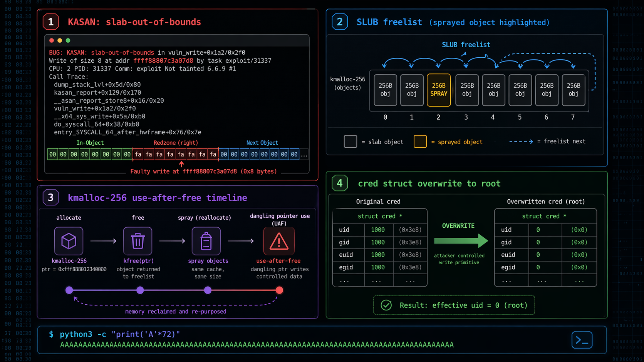The width and height of the screenshot is (644, 362).
Task: Click the trash can kfree icon
Action: coord(138,241)
